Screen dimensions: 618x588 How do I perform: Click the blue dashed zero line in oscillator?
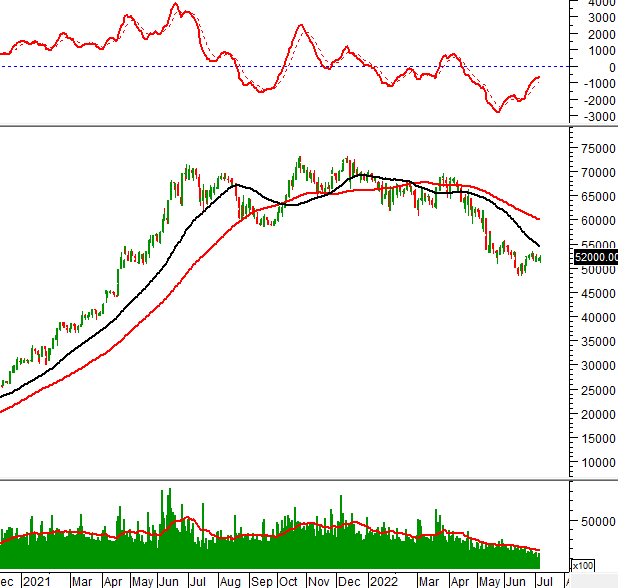coord(300,66)
